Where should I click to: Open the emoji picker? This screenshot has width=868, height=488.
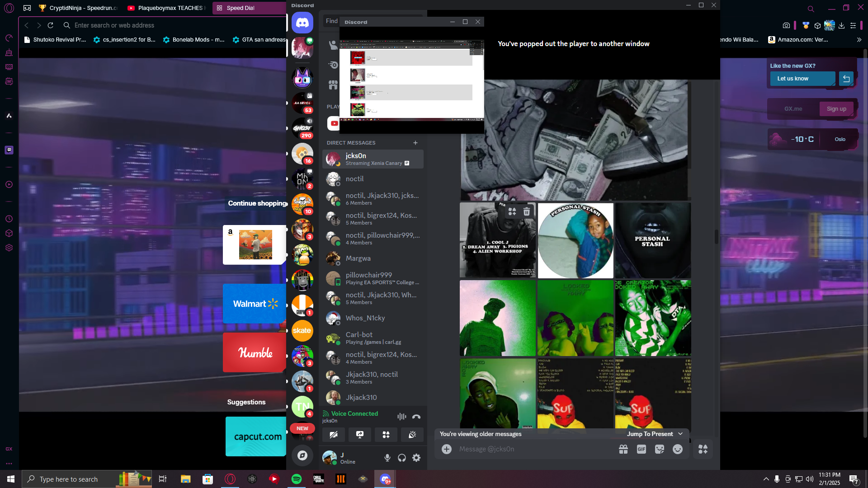click(x=677, y=449)
